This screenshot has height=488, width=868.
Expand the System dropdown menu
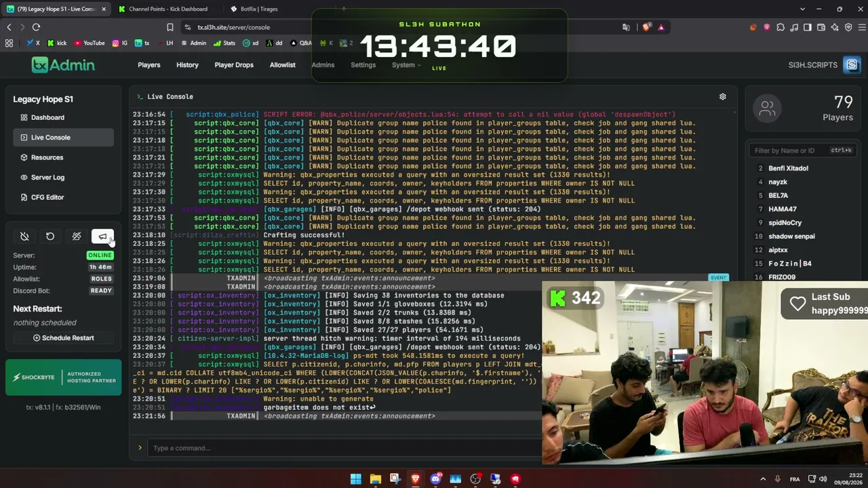406,65
